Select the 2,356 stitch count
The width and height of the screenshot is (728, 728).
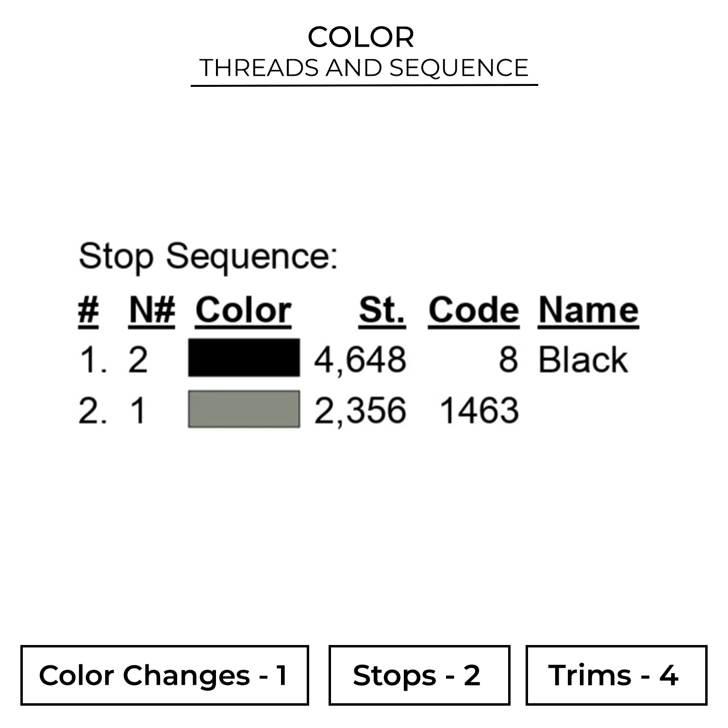(360, 411)
